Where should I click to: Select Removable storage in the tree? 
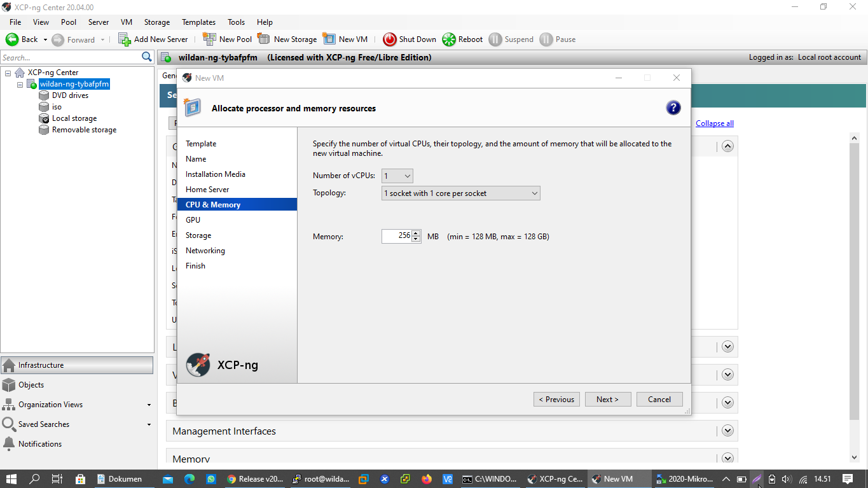(x=84, y=130)
